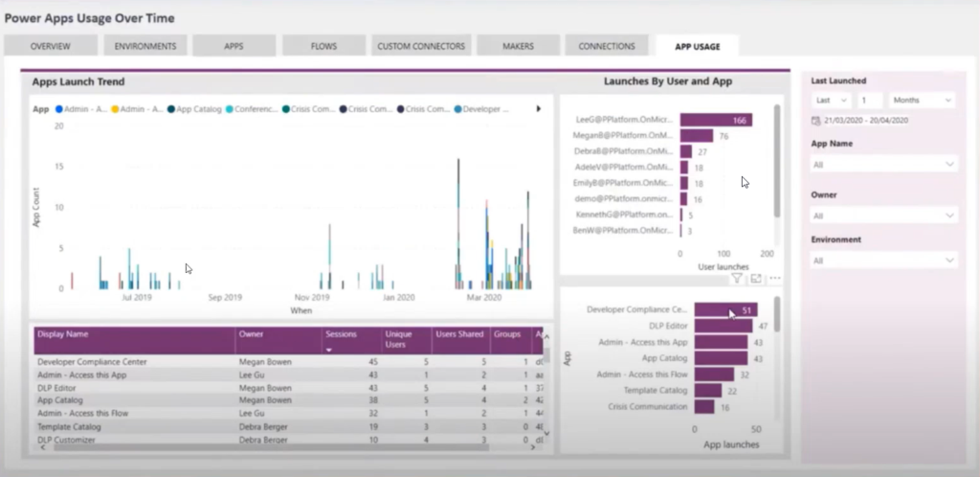Viewport: 980px width, 477px height.
Task: Click the table scroll-left arrow
Action: [42, 447]
